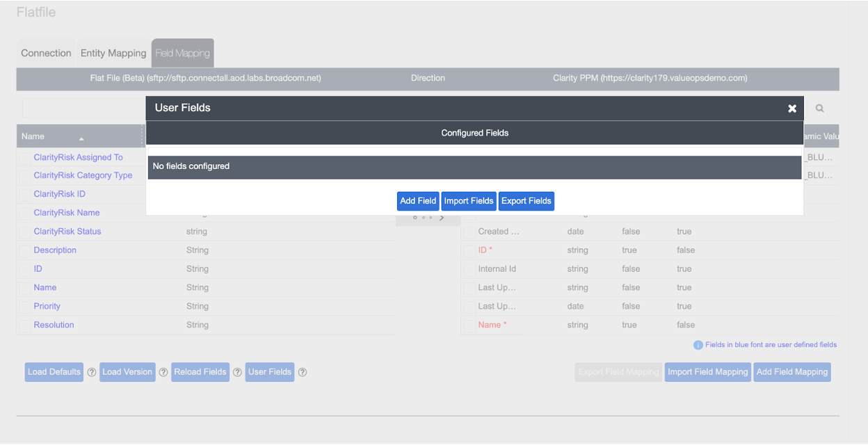The height and width of the screenshot is (445, 868).
Task: Select the Internal Id row checkbox
Action: 469,270
